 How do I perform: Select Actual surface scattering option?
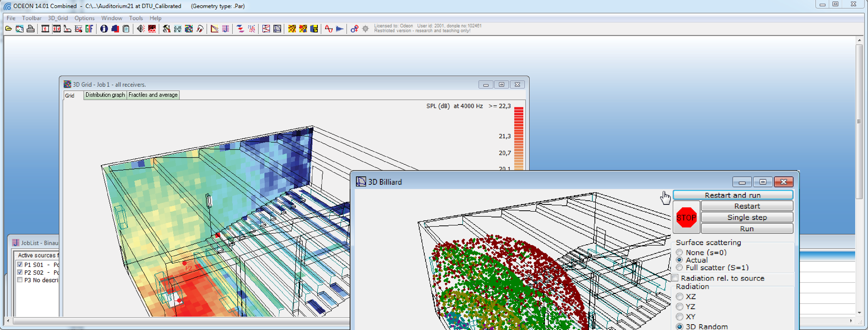[679, 260]
